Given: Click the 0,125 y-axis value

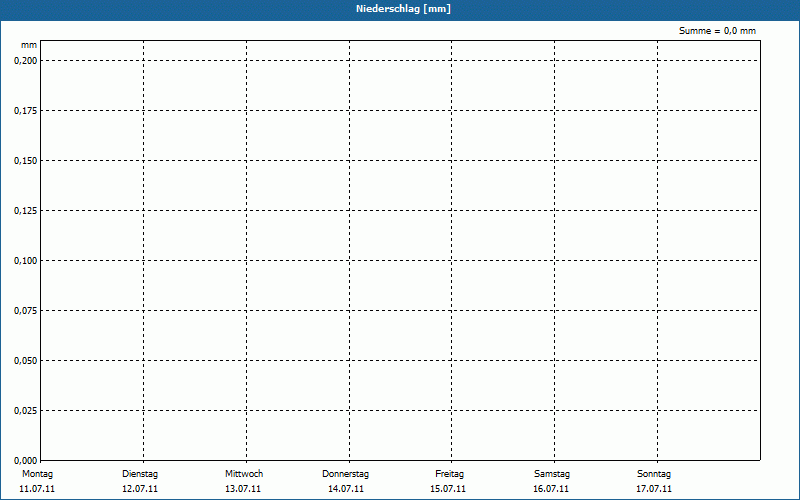Looking at the screenshot, I should (x=26, y=211).
